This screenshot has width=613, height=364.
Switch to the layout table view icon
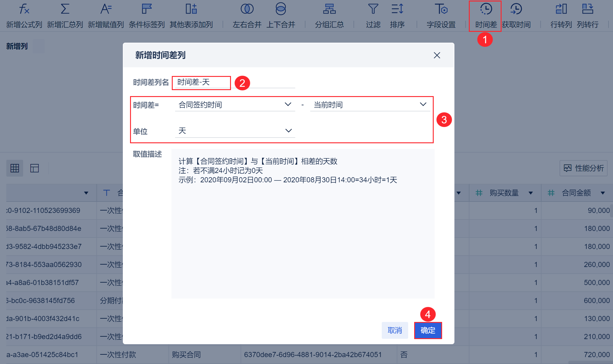(x=35, y=168)
